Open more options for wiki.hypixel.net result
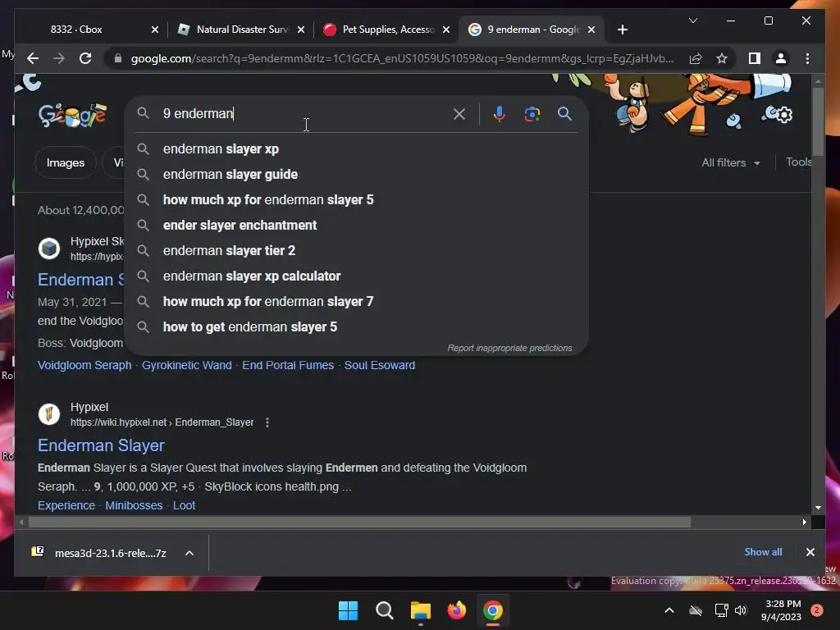 [267, 422]
